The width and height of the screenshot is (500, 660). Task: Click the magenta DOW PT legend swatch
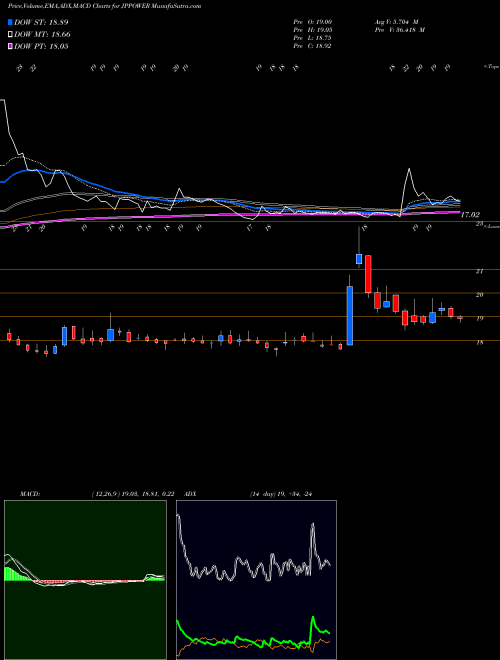10,46
